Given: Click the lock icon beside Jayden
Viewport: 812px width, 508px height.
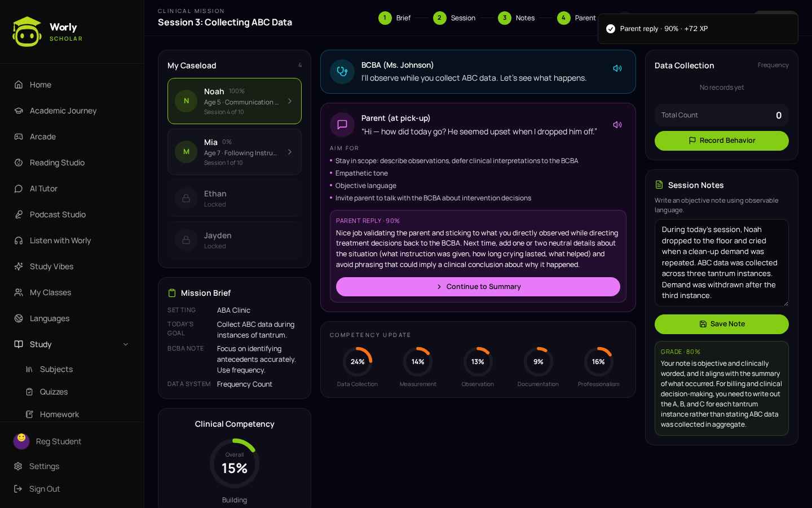Looking at the screenshot, I should 186,240.
